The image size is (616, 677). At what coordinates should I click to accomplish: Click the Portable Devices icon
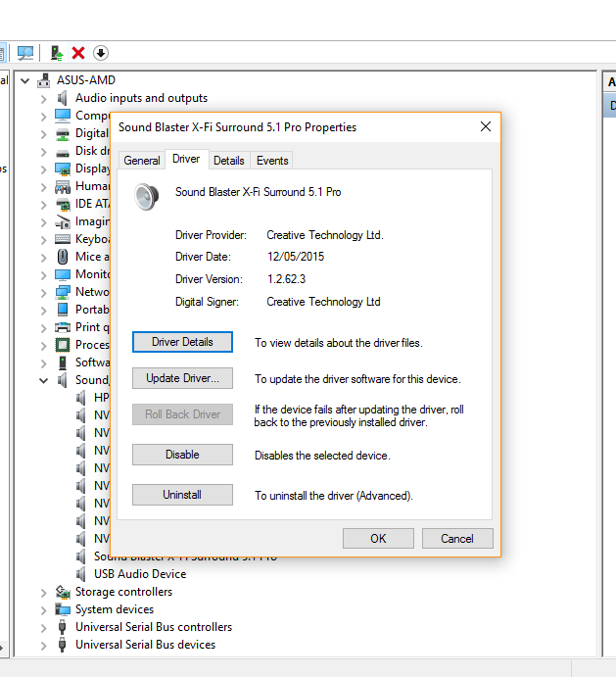[63, 310]
